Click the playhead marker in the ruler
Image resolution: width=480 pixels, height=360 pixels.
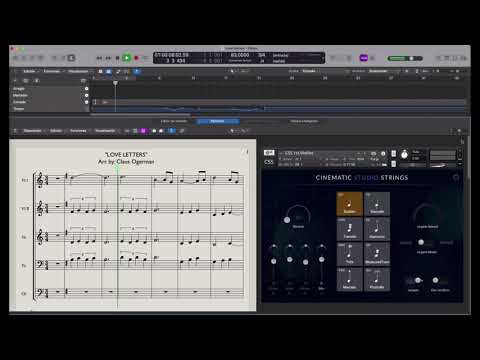[115, 83]
